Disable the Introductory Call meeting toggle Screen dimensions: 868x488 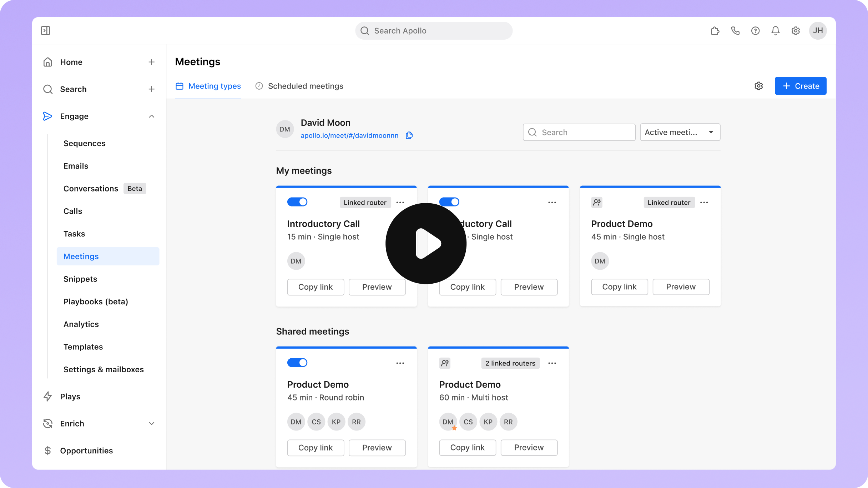click(x=297, y=202)
